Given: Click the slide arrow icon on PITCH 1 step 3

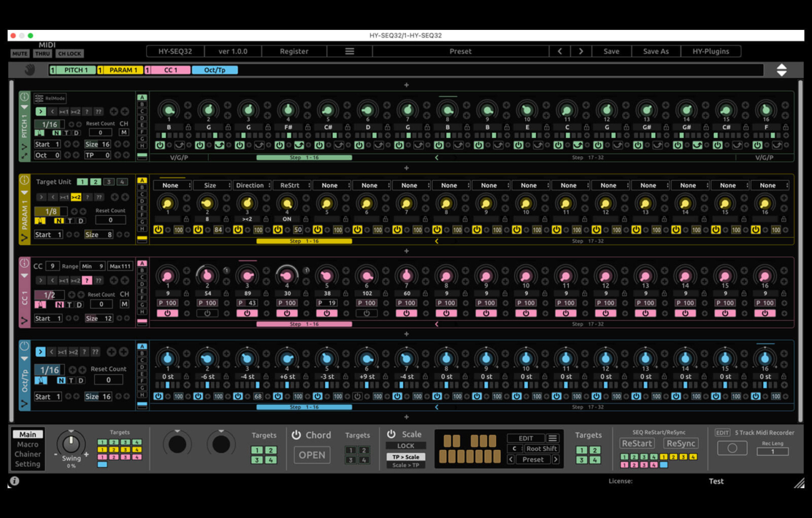Looking at the screenshot, I should pyautogui.click(x=259, y=145).
